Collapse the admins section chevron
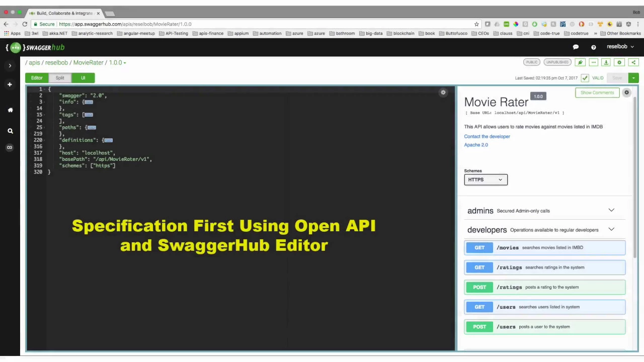 611,210
